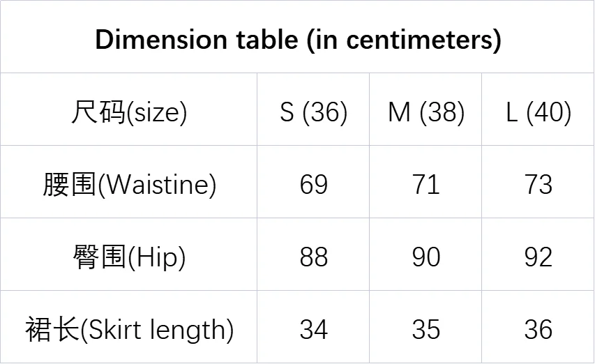Click waistline value 71 for size M
Viewport: 595px width, 364px height.
tap(425, 185)
